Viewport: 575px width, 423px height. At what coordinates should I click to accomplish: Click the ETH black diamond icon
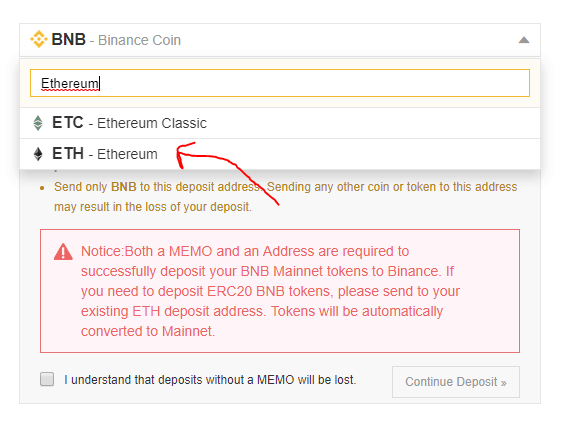[x=38, y=154]
